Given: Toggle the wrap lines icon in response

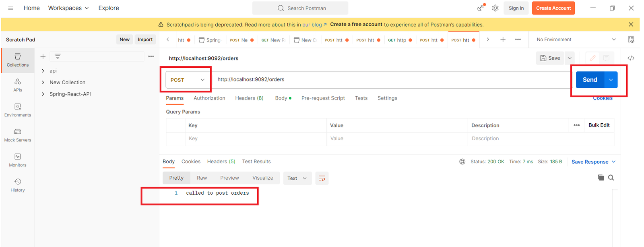Looking at the screenshot, I should 322,178.
